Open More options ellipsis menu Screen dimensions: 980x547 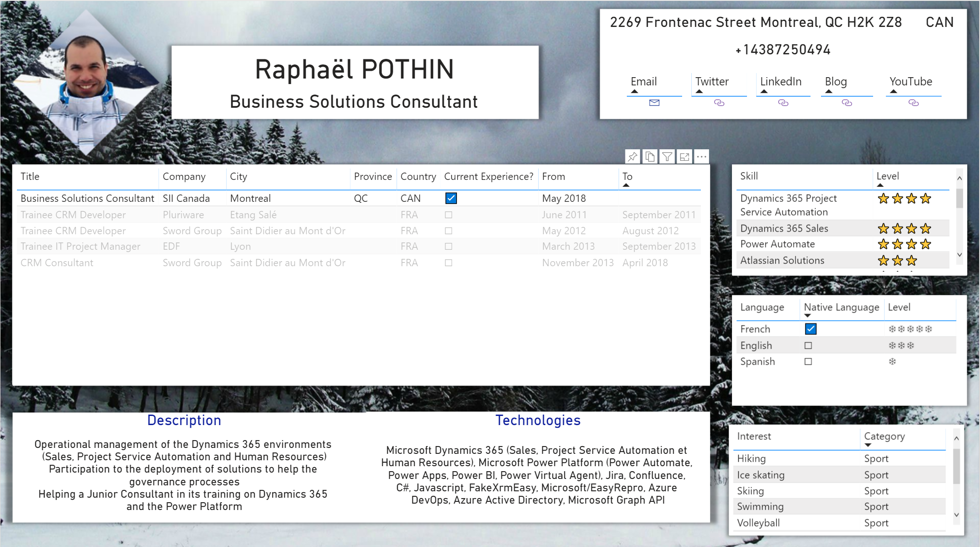coord(702,157)
